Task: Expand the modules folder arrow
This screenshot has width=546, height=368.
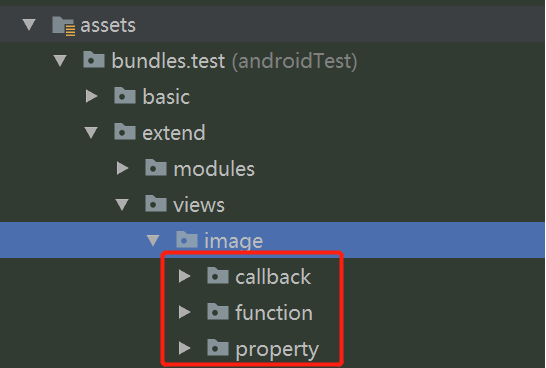Action: [x=123, y=169]
